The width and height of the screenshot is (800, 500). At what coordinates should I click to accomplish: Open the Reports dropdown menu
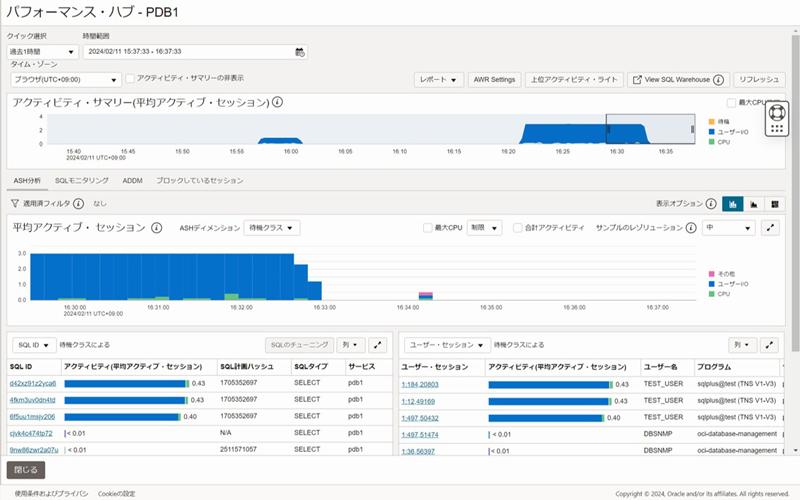click(438, 80)
